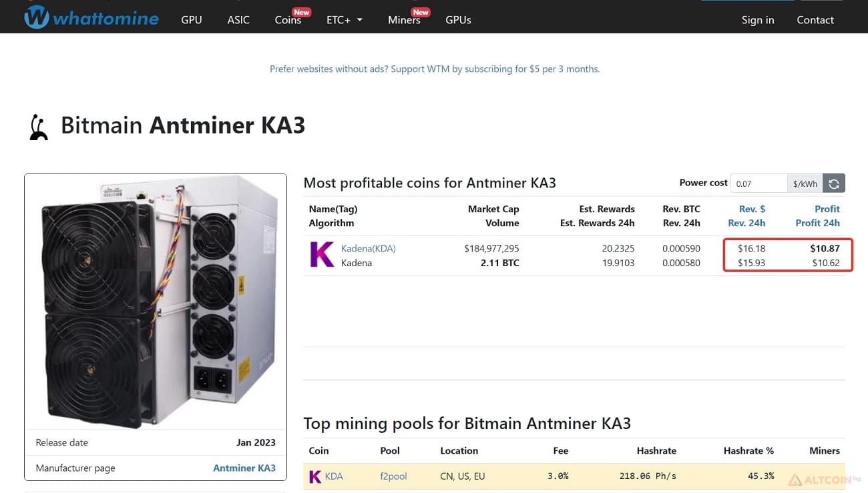The height and width of the screenshot is (493, 868).
Task: Click the Kadena purple K logo
Action: [322, 256]
